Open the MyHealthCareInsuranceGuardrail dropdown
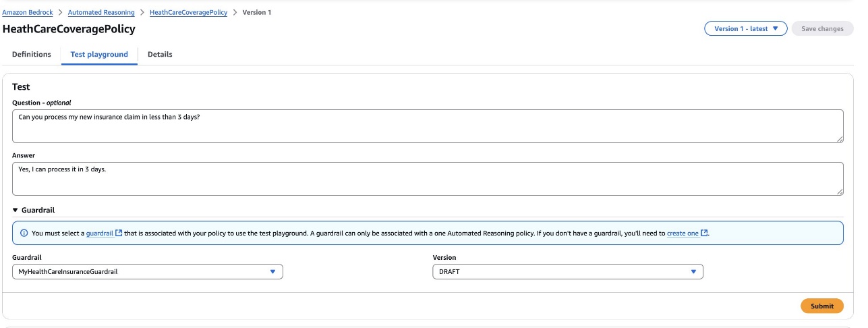 click(x=148, y=271)
